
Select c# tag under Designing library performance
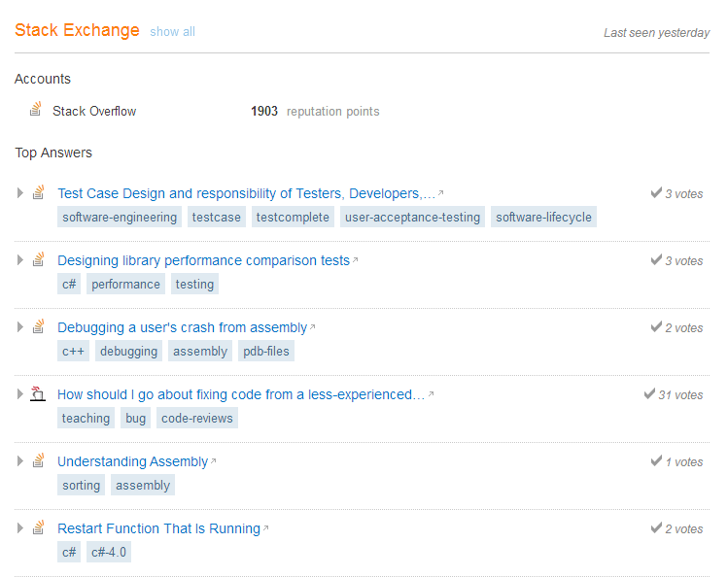[x=69, y=284]
